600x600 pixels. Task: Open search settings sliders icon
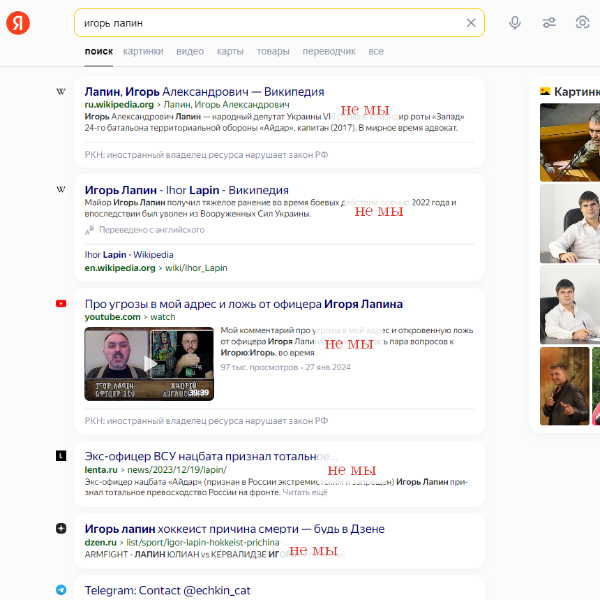549,23
